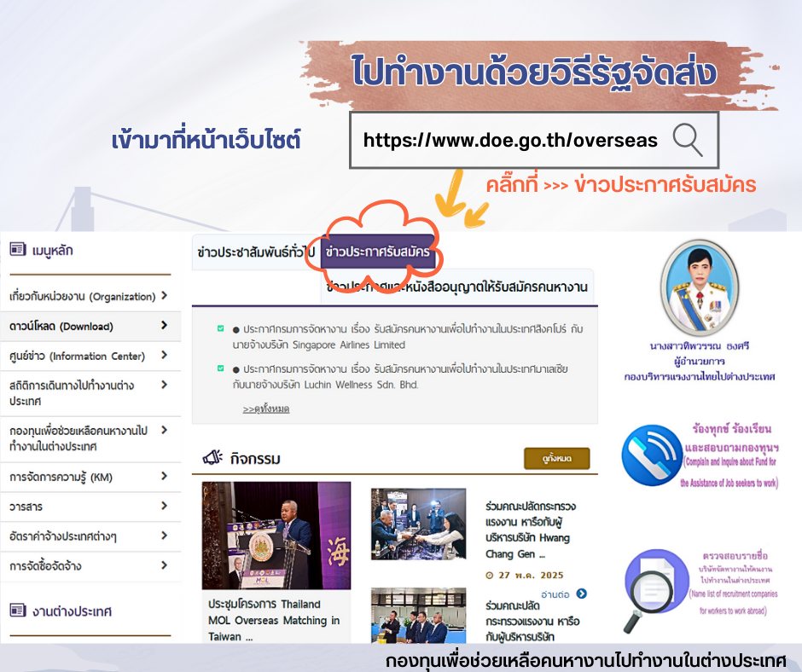Open the Thailand MOL Overseas Matching thumbnail
This screenshot has height=672, width=802.
[x=276, y=536]
